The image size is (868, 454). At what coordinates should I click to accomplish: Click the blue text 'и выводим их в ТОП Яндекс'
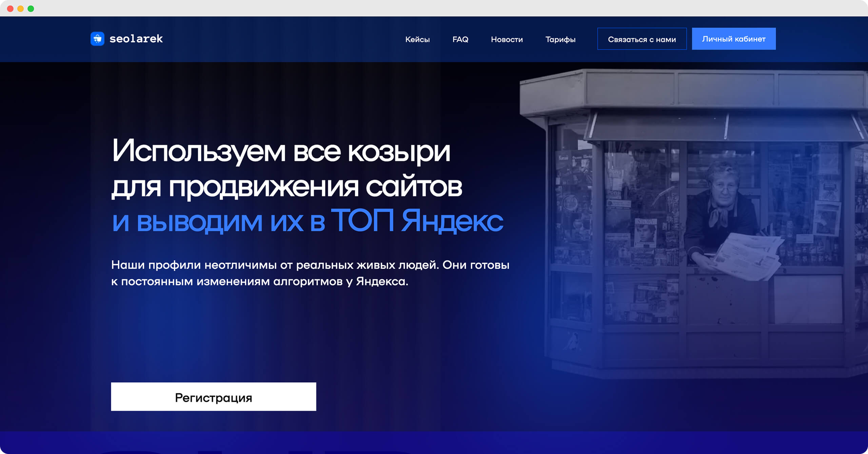308,221
